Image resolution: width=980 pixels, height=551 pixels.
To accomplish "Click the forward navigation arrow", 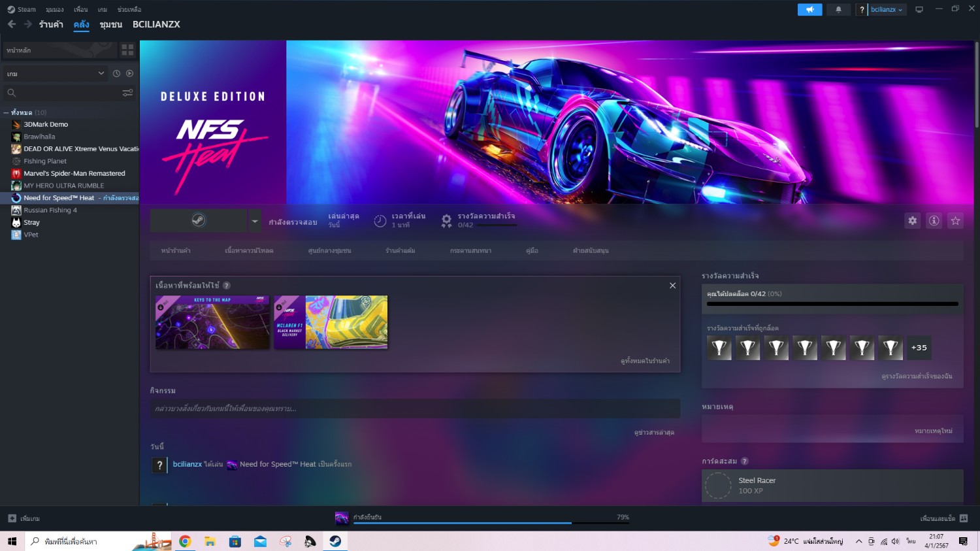I will click(28, 24).
